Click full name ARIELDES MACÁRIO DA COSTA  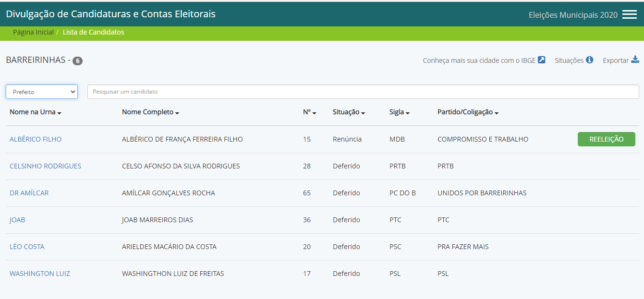(x=169, y=247)
